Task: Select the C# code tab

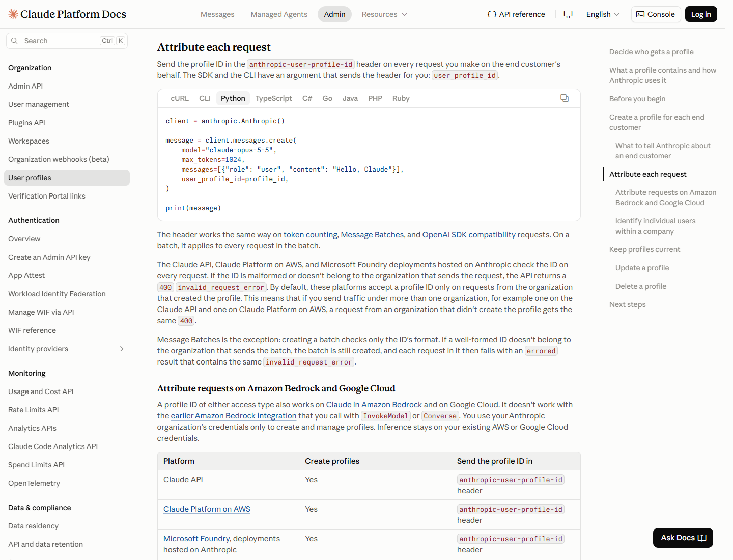Action: (x=307, y=98)
